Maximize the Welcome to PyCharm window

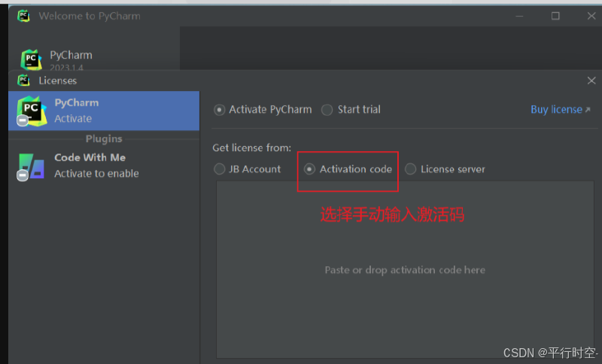click(555, 16)
